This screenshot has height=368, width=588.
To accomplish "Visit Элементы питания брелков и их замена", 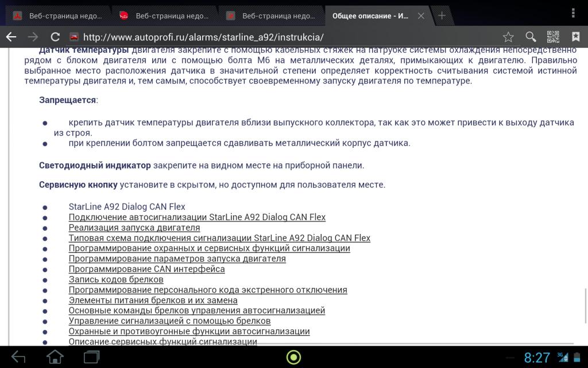I will pyautogui.click(x=153, y=300).
